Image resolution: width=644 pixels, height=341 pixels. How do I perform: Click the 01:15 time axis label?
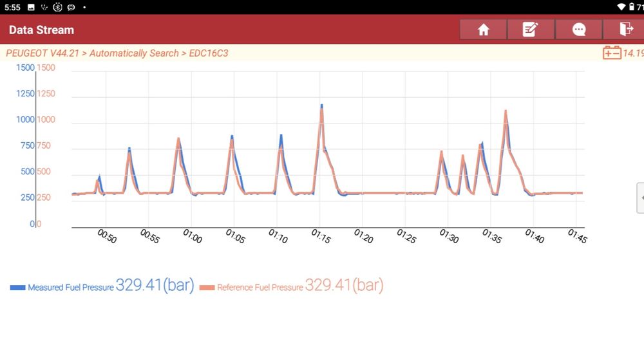click(x=321, y=236)
